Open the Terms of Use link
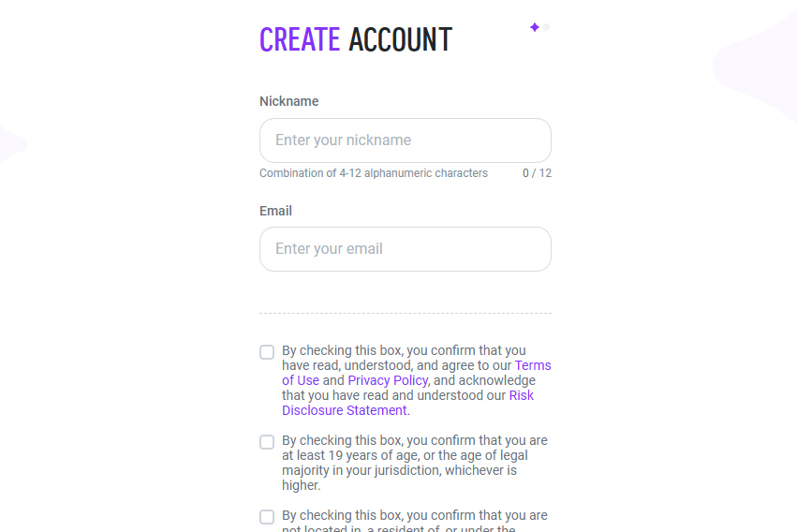The width and height of the screenshot is (797, 532). pyautogui.click(x=532, y=365)
